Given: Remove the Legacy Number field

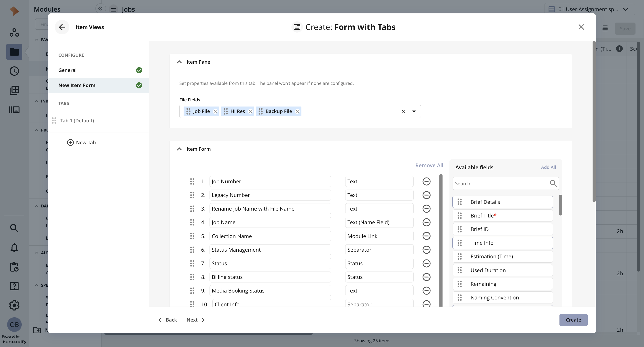Looking at the screenshot, I should tap(426, 195).
